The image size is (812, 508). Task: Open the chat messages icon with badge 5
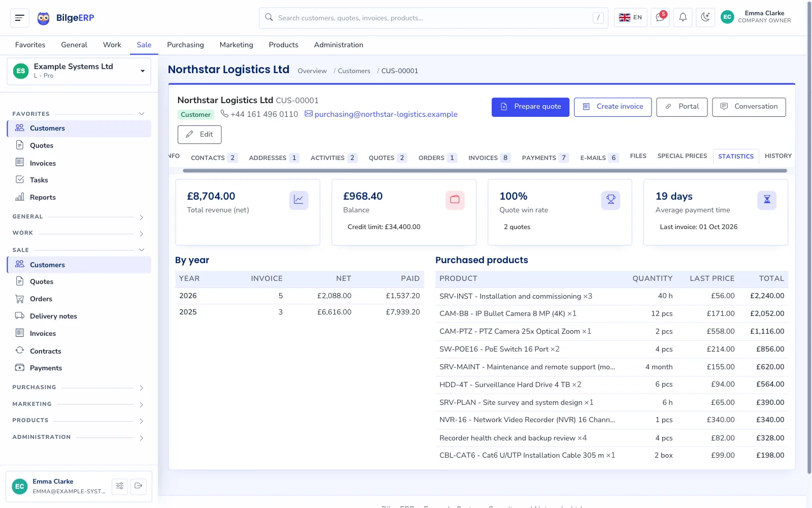click(660, 18)
